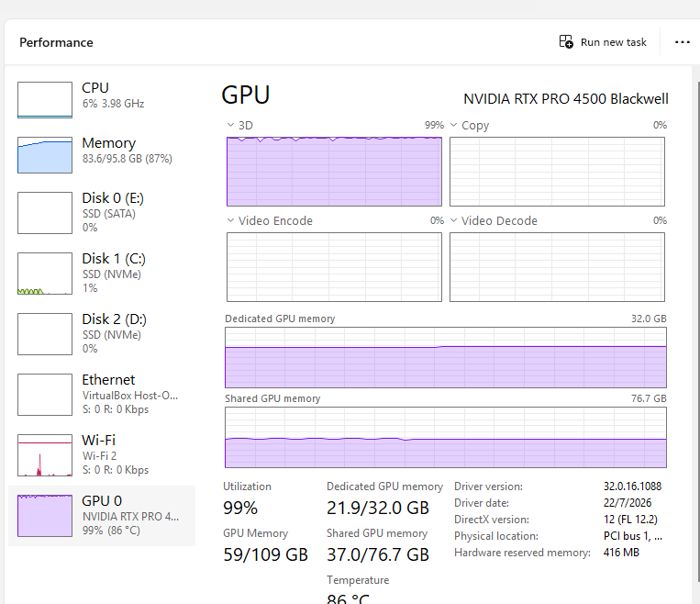Click the Ethernet mini graph thumbnail
700x604 pixels.
coord(45,395)
